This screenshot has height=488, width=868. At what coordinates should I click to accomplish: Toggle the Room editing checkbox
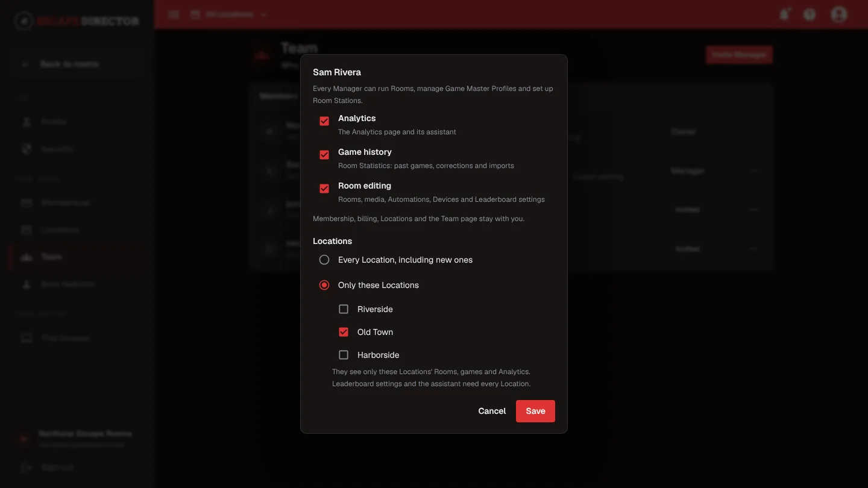coord(324,189)
